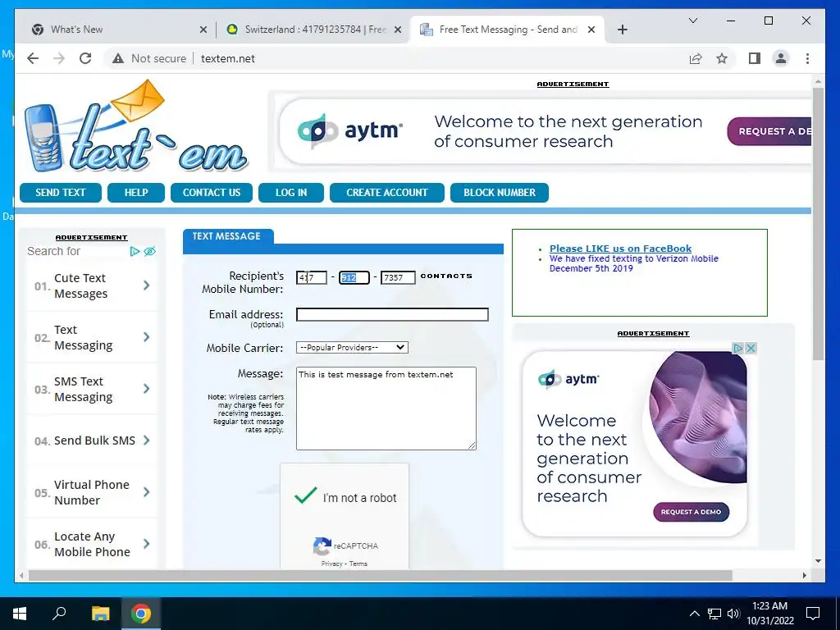Click the 7357 phone number field

pos(398,277)
